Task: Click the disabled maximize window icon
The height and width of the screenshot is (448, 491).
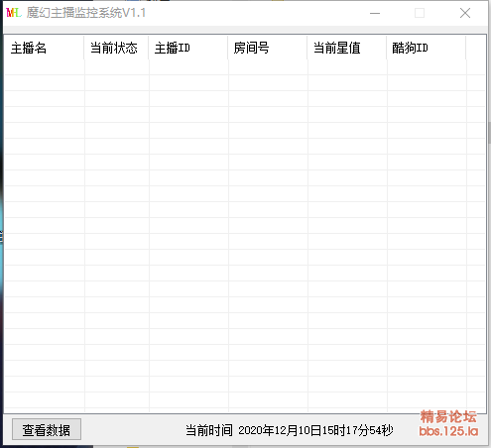Action: point(420,13)
